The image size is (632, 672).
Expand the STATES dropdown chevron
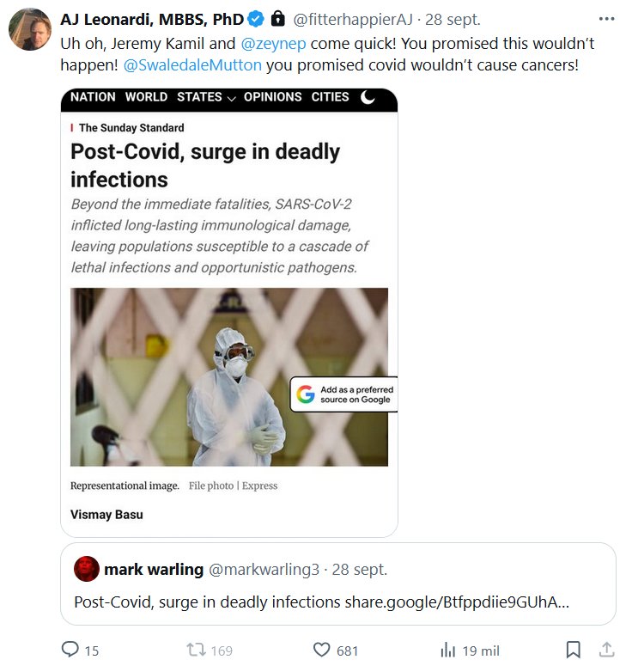pos(231,98)
